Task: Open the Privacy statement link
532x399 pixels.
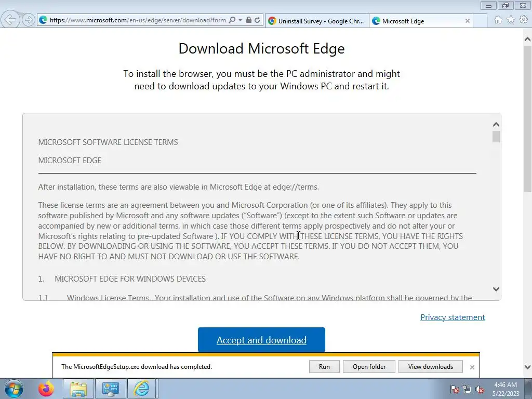Action: coord(453,317)
